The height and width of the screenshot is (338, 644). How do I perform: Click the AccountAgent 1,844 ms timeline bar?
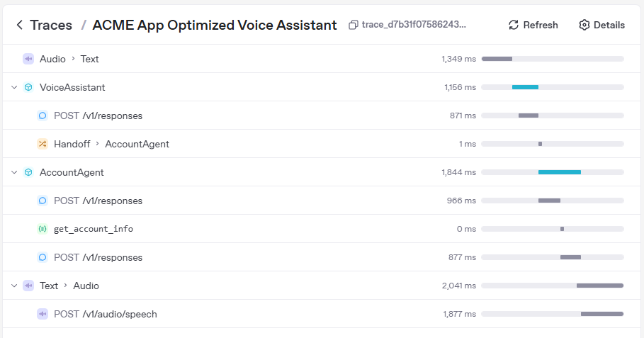(x=560, y=172)
